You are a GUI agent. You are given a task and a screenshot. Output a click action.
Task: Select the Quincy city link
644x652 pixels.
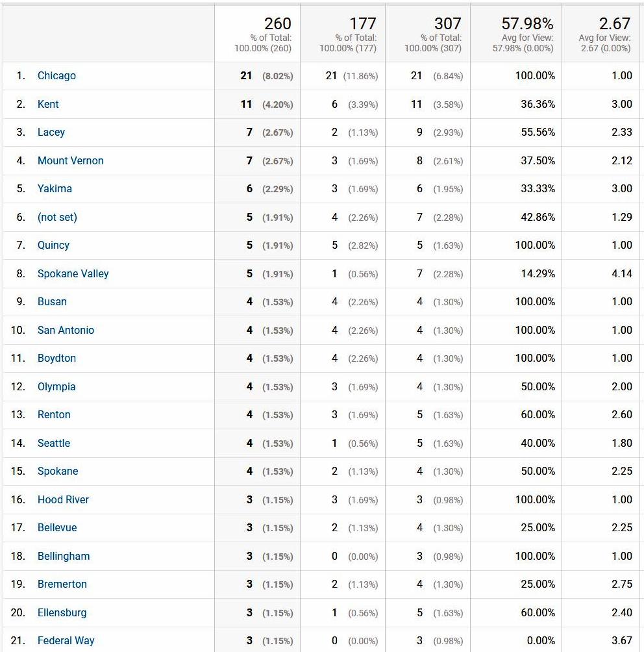(x=53, y=245)
